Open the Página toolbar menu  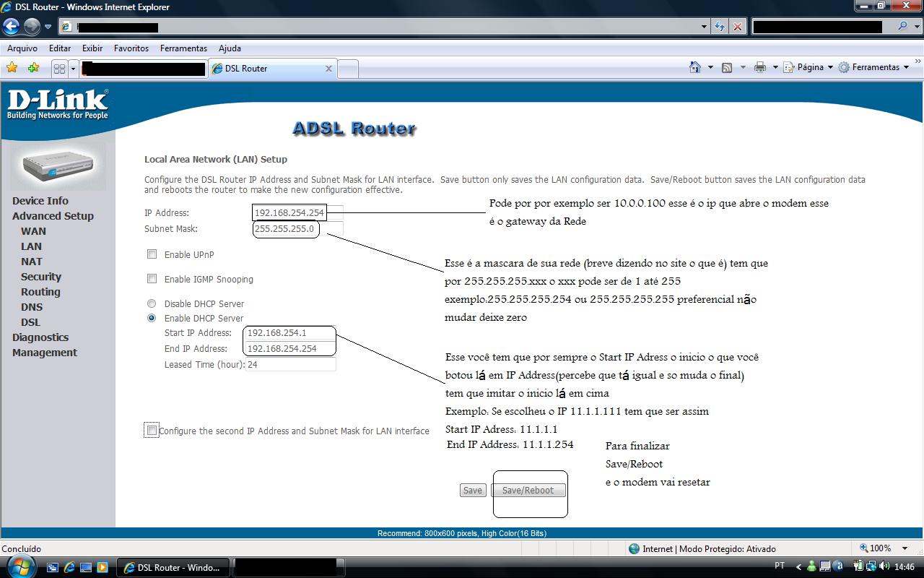coord(808,67)
